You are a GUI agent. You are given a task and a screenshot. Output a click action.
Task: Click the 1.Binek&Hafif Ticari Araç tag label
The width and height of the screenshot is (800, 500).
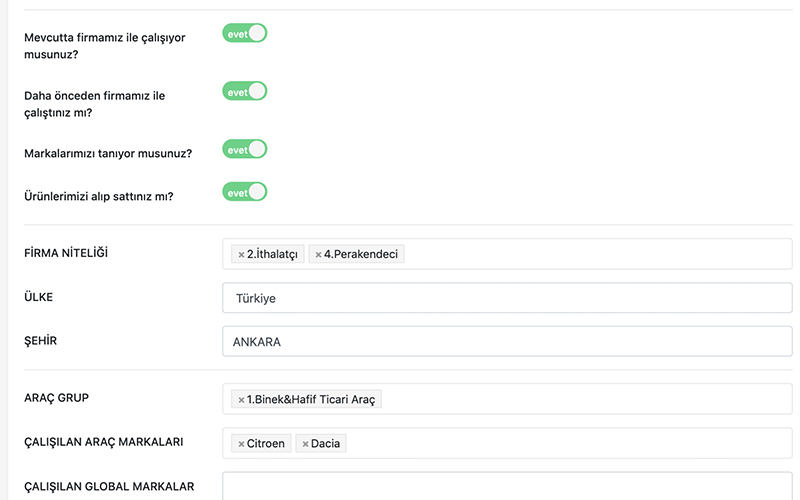point(311,400)
